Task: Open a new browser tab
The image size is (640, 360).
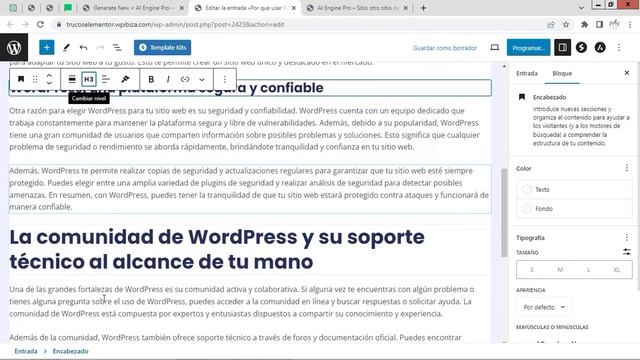Action: click(x=423, y=8)
